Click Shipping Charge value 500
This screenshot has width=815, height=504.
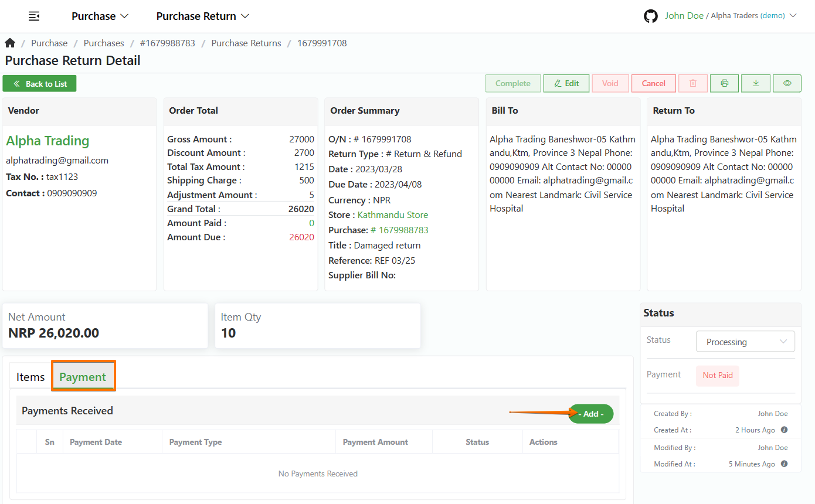[x=307, y=180]
